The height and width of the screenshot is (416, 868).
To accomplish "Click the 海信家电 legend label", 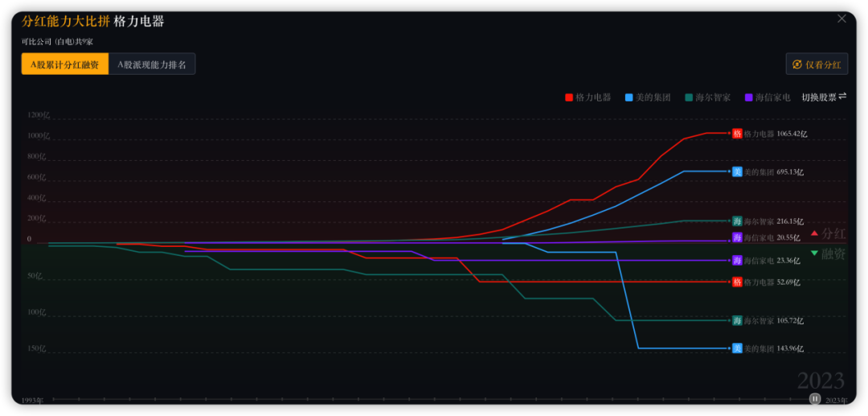I will click(x=773, y=97).
